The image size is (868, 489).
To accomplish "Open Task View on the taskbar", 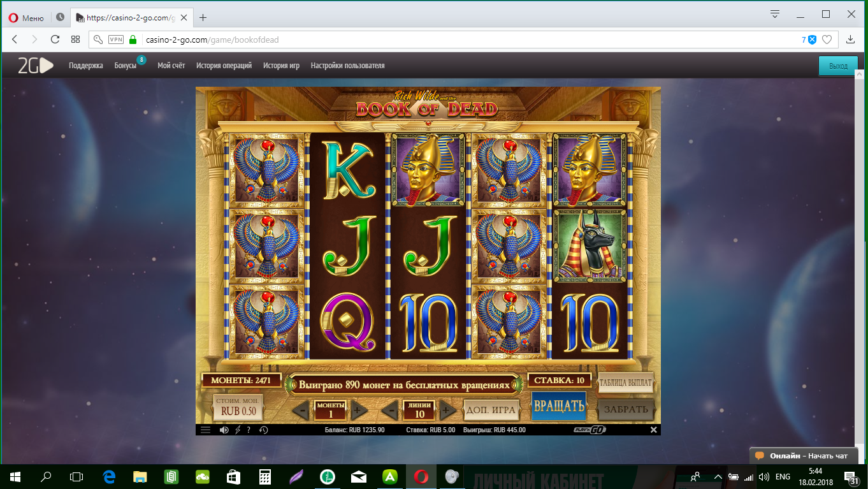I will click(x=76, y=476).
